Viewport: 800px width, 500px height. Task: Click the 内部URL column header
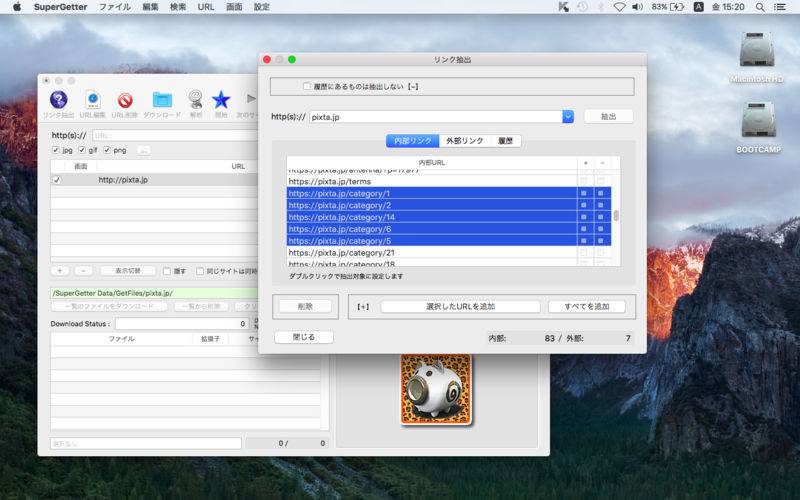(432, 163)
